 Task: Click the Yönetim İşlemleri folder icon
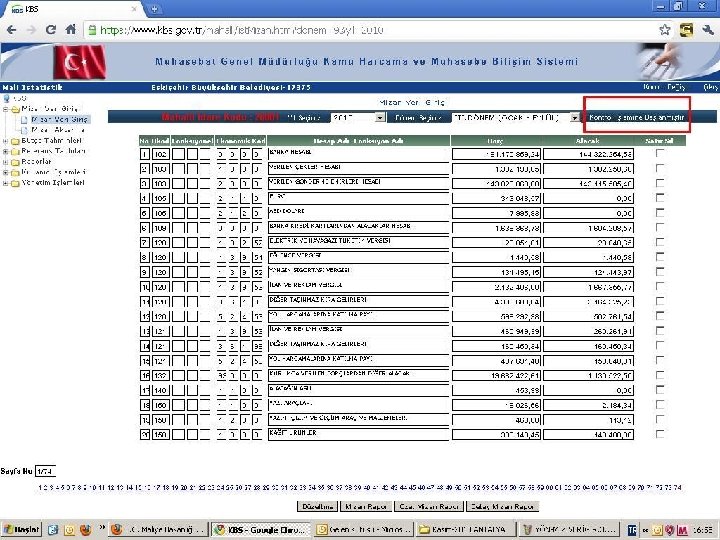pyautogui.click(x=15, y=183)
